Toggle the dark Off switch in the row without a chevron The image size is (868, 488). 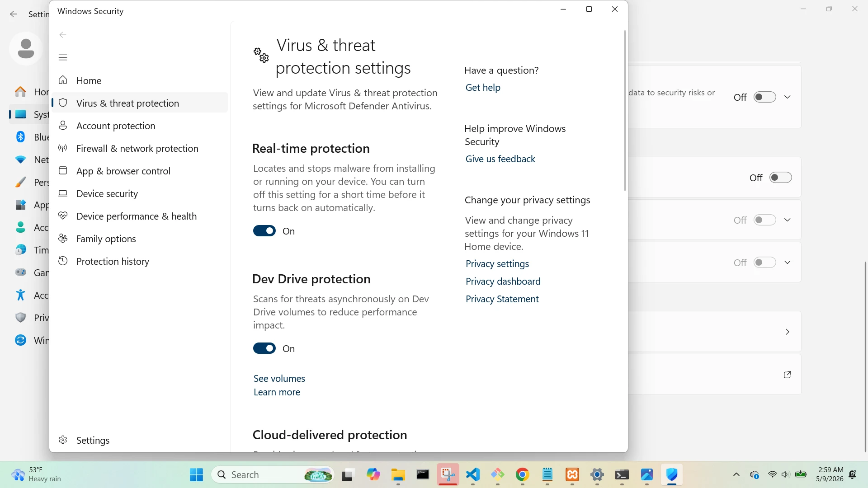pos(781,178)
